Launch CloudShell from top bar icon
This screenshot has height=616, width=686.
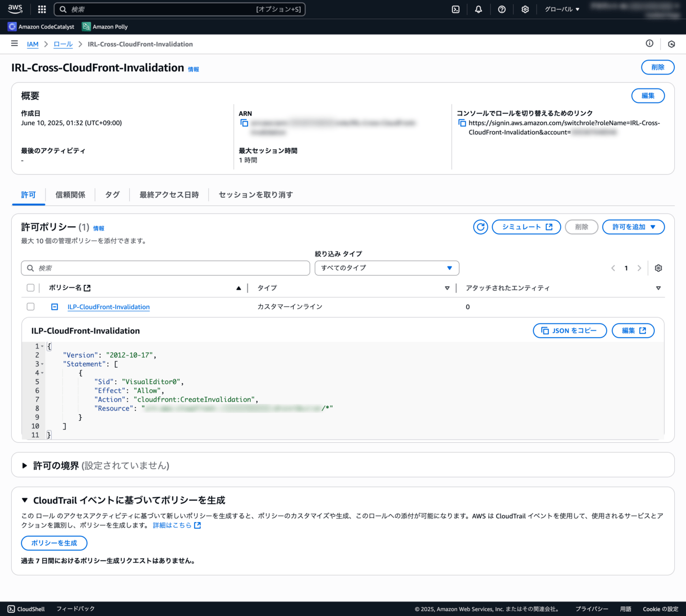(456, 9)
